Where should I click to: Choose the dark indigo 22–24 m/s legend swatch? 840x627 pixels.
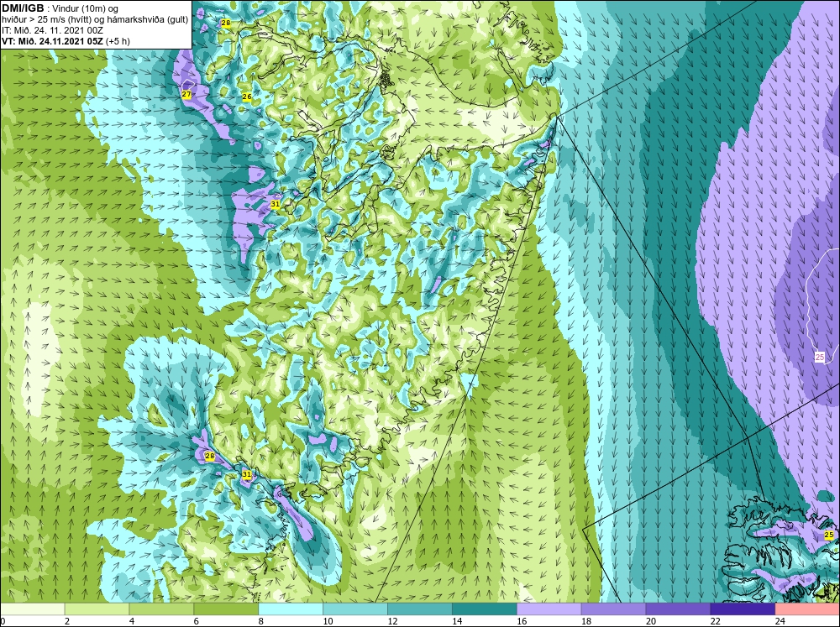tap(743, 609)
